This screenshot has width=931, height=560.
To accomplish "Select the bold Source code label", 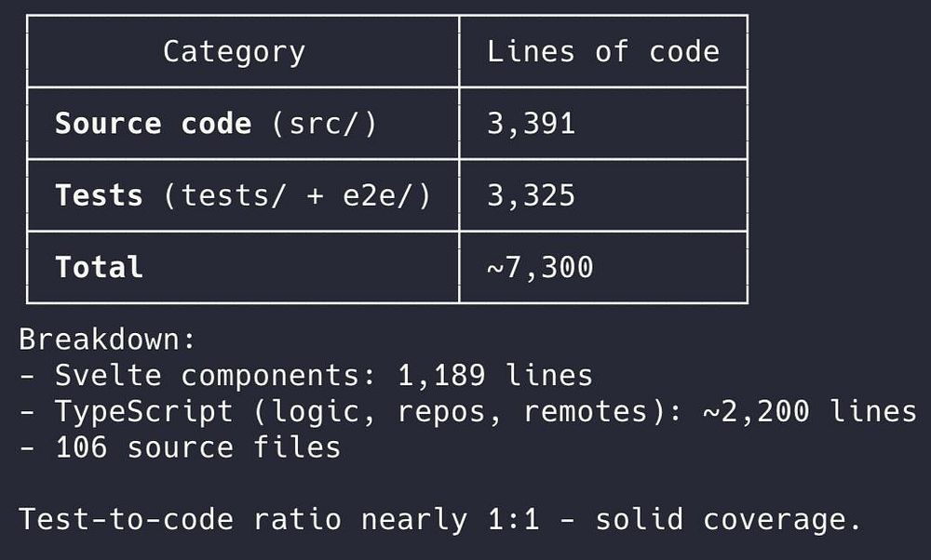I will coord(153,124).
